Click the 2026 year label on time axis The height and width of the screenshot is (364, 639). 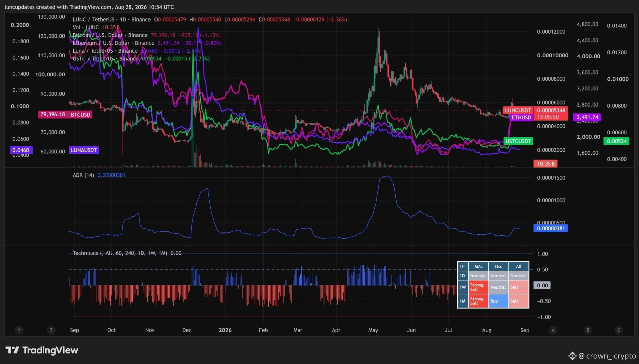point(225,330)
